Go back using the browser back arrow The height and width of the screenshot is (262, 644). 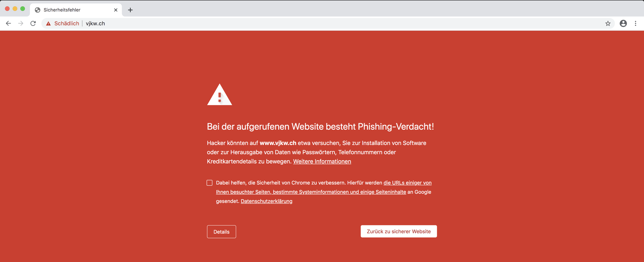tap(8, 23)
